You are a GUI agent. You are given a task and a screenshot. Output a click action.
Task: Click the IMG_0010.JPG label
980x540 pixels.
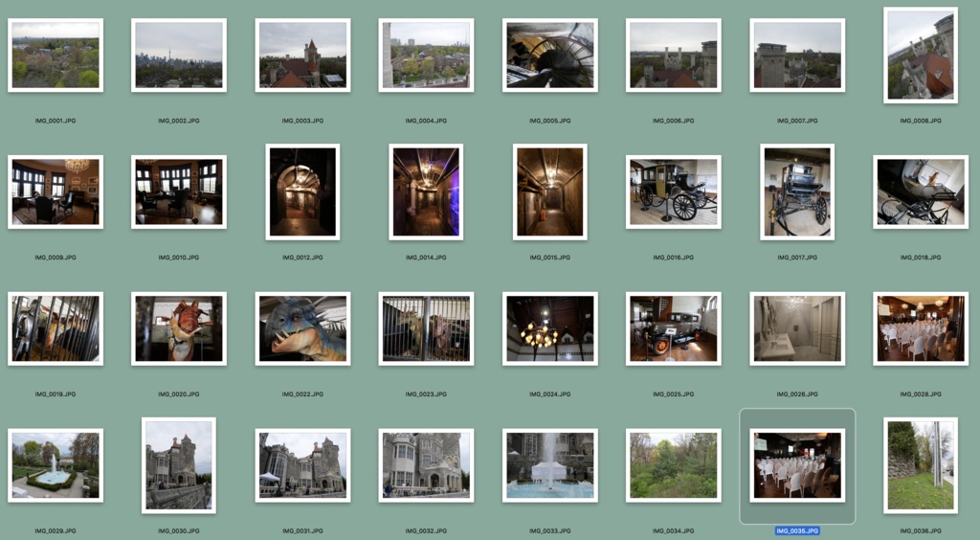click(x=179, y=258)
